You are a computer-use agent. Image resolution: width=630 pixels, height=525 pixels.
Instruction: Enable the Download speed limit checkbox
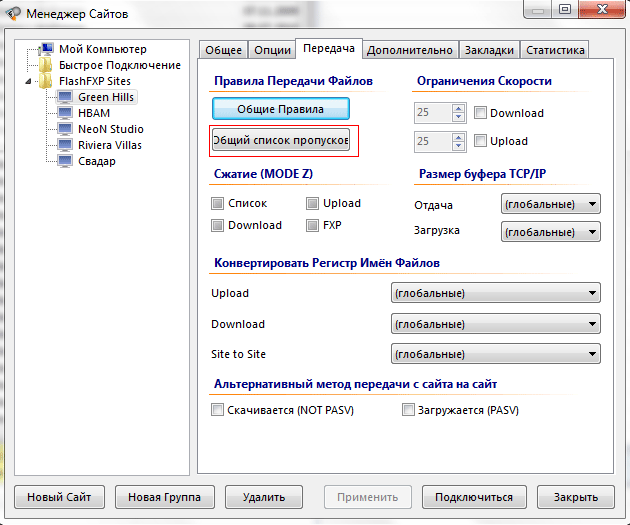tap(481, 113)
